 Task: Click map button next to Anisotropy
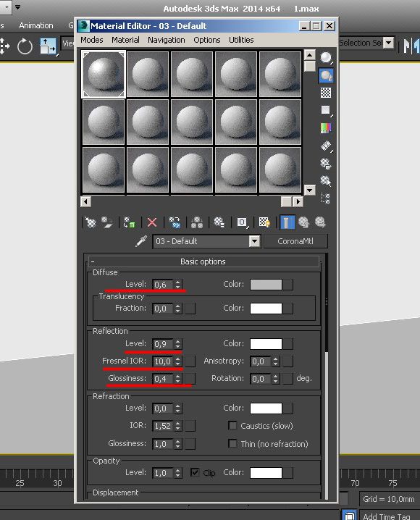pos(287,361)
